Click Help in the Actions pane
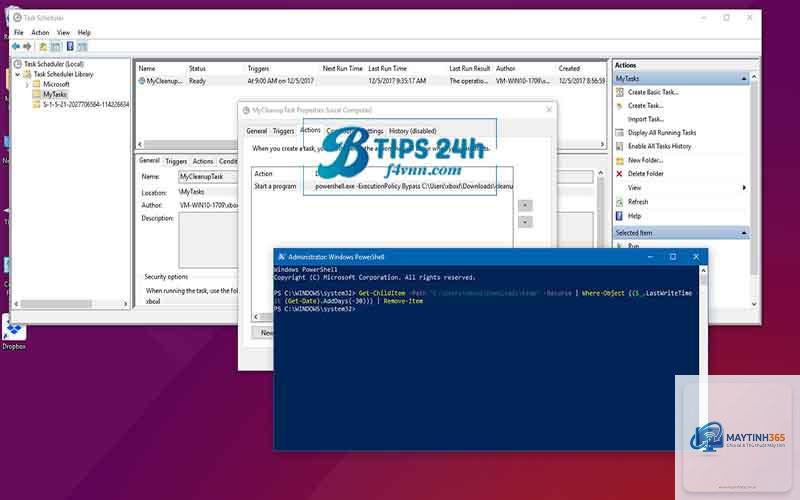The height and width of the screenshot is (500, 800). tap(634, 216)
